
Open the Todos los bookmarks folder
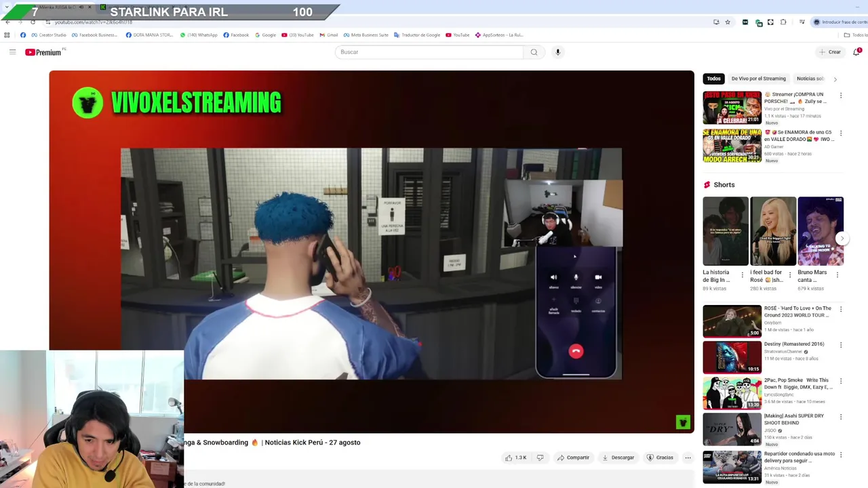856,35
